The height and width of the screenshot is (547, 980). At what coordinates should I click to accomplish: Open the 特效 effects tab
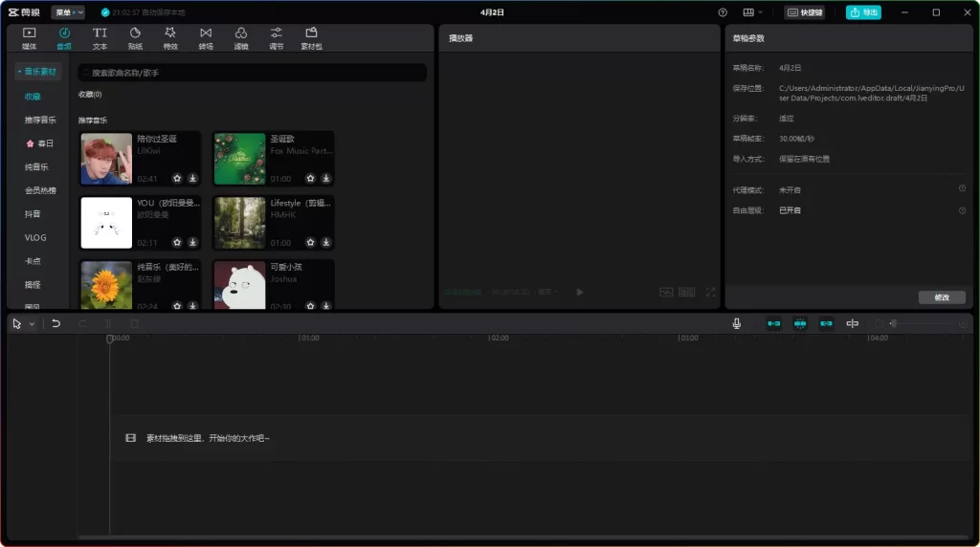point(170,38)
